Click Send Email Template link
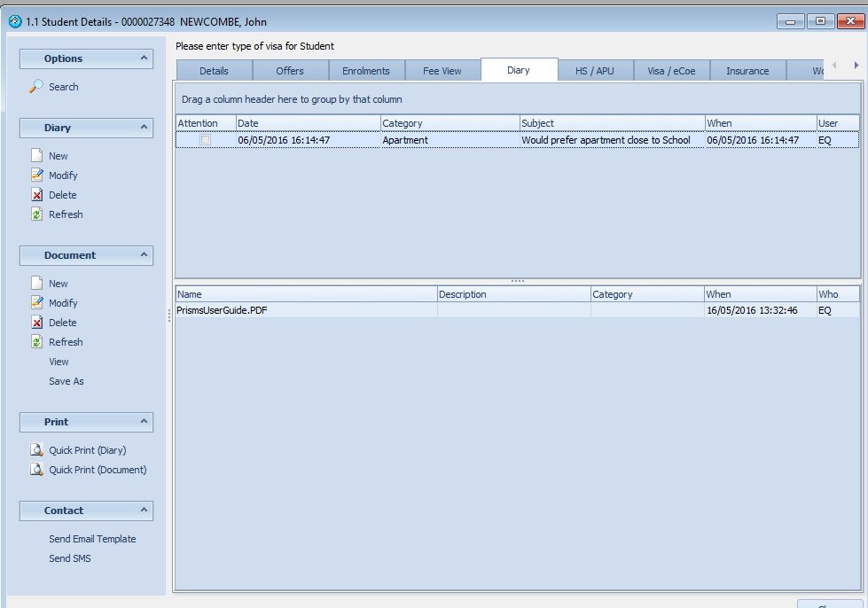Image resolution: width=868 pixels, height=608 pixels. tap(92, 539)
